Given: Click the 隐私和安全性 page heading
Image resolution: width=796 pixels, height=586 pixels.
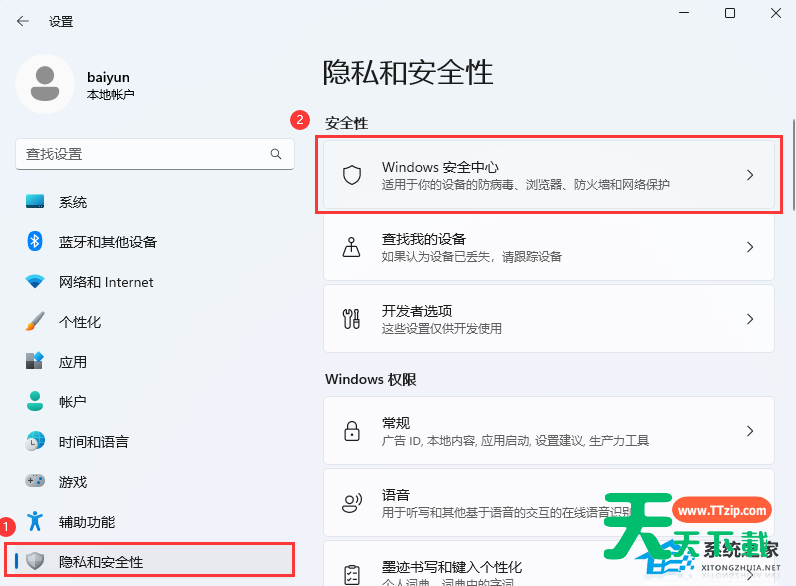Looking at the screenshot, I should click(x=408, y=72).
